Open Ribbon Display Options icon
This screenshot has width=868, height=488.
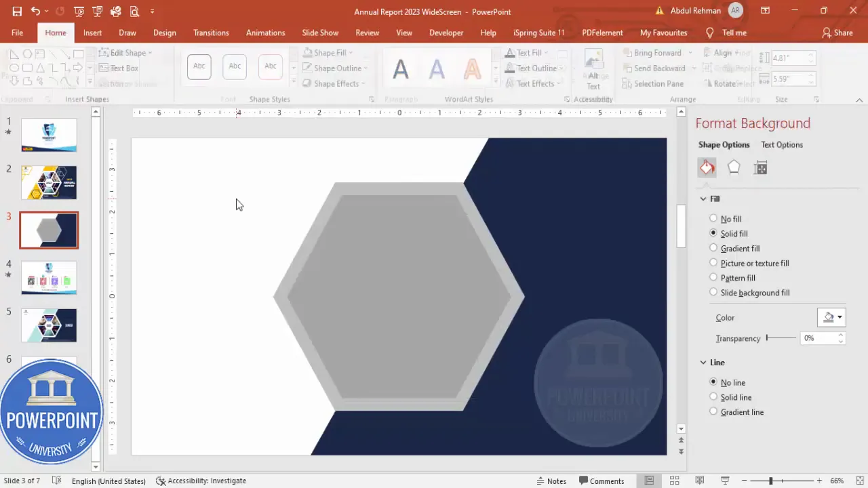(x=765, y=11)
